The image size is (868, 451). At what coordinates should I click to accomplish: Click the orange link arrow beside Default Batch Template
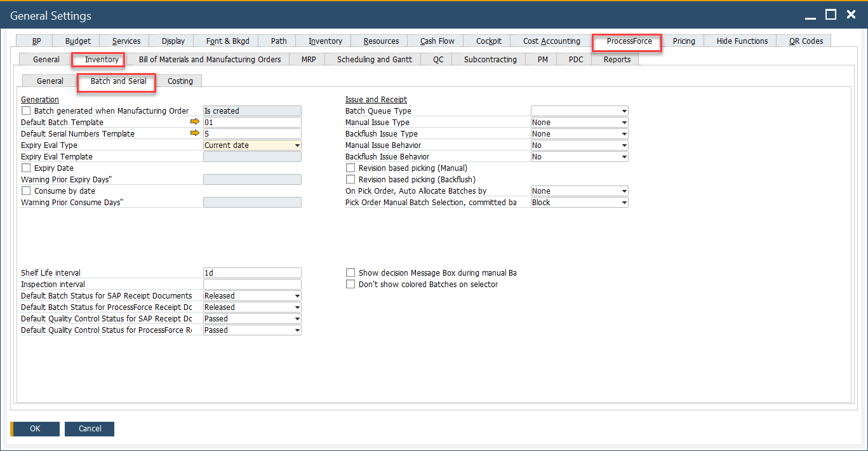[195, 121]
